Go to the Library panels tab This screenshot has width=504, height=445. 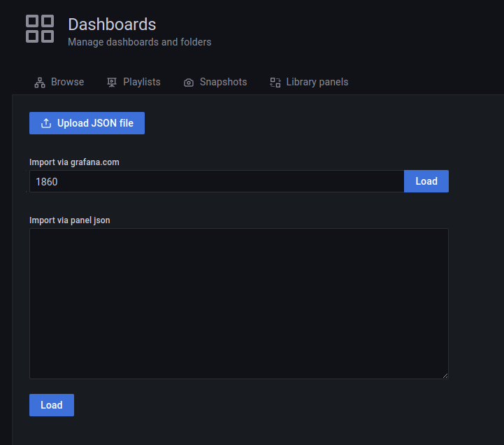pyautogui.click(x=309, y=83)
